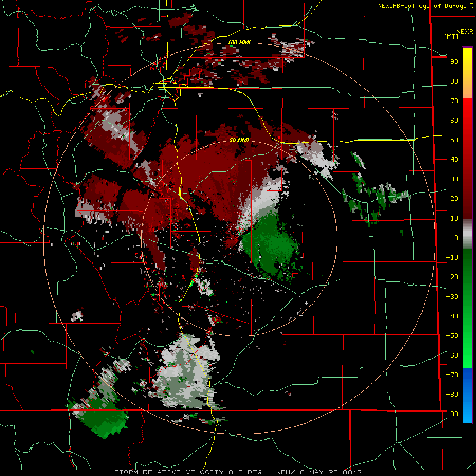Click the 30 value on velocity scale
476x476 pixels.
pyautogui.click(x=454, y=179)
